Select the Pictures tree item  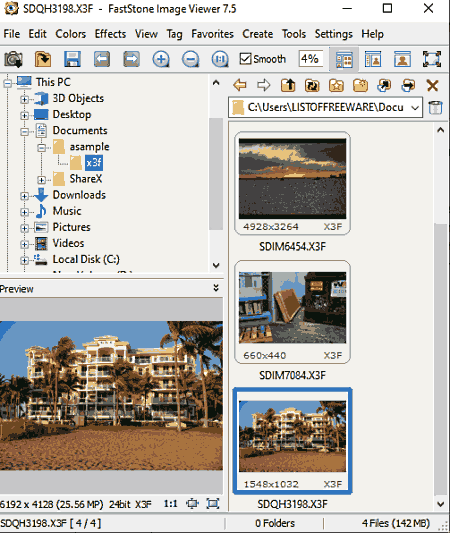[71, 227]
